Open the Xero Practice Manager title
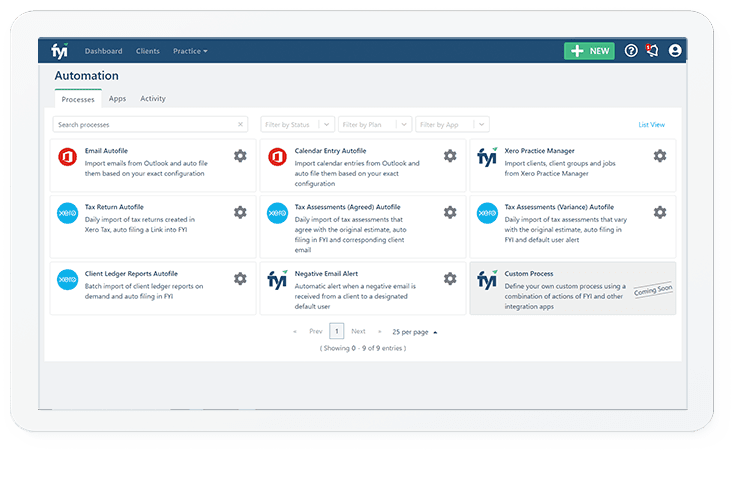Screen dimensions: 733x492 pos(539,151)
